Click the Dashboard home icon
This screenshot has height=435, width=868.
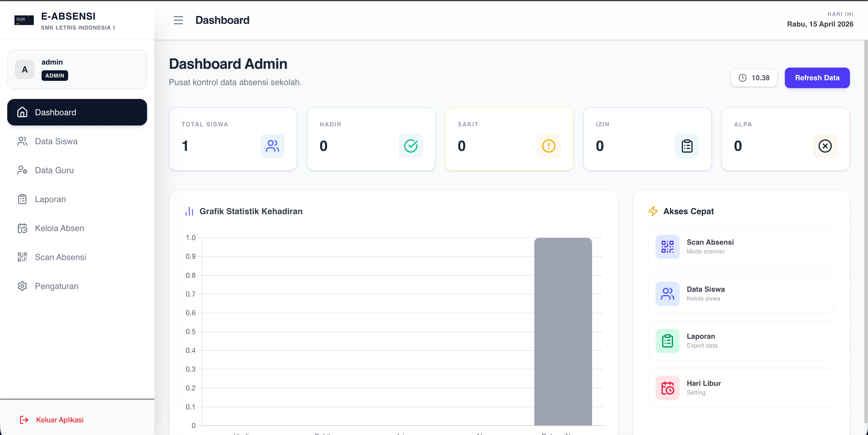click(22, 112)
